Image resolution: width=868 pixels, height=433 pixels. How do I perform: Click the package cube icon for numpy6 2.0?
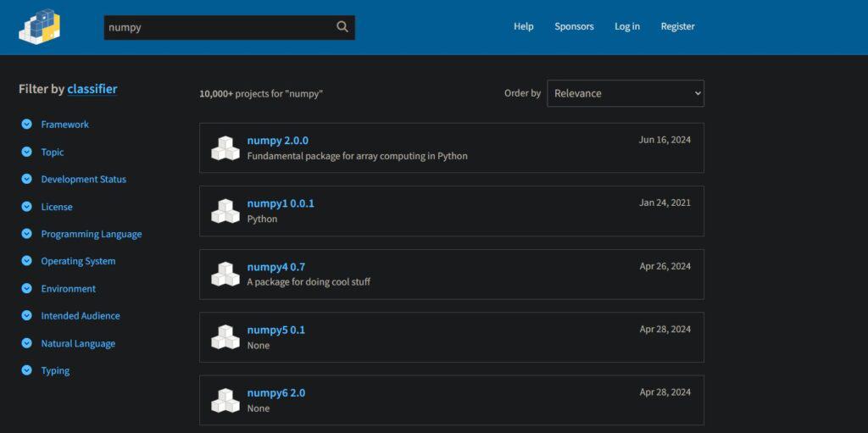click(x=225, y=400)
